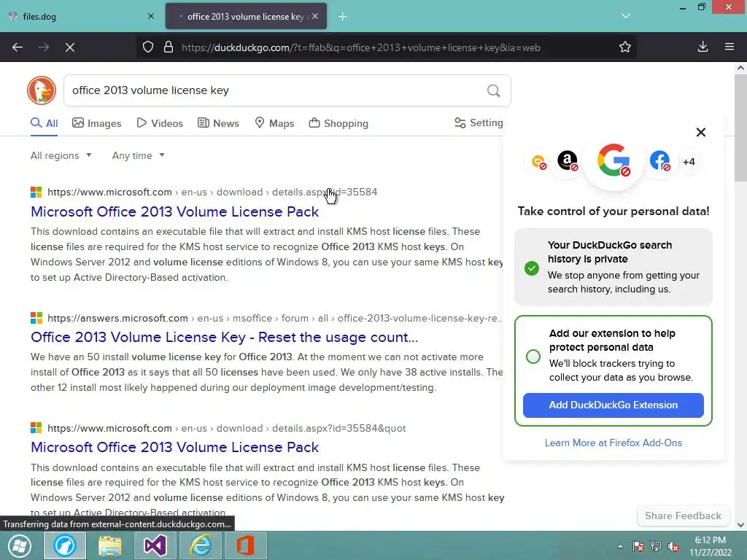The height and width of the screenshot is (560, 747).
Task: Open Microsoft Office from the taskbar
Action: click(245, 545)
